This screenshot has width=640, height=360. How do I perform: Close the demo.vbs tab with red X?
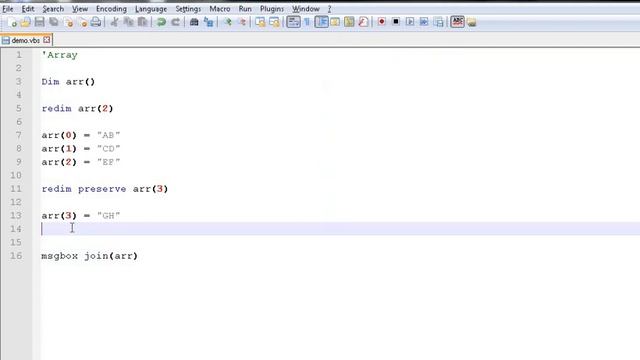(x=47, y=40)
